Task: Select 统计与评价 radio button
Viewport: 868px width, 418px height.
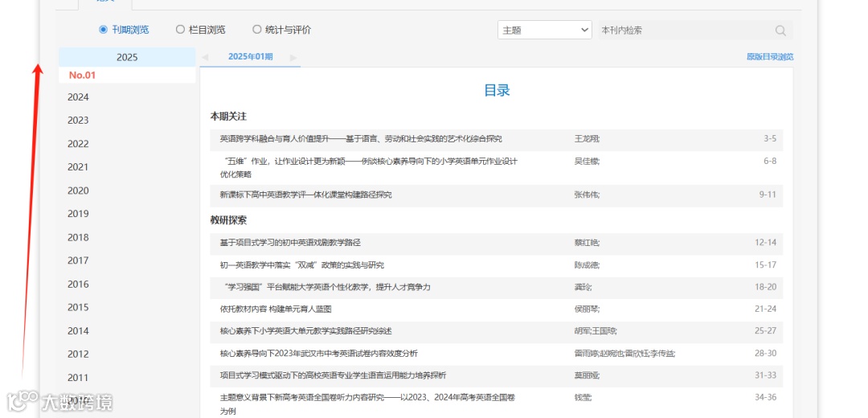Action: (x=256, y=30)
